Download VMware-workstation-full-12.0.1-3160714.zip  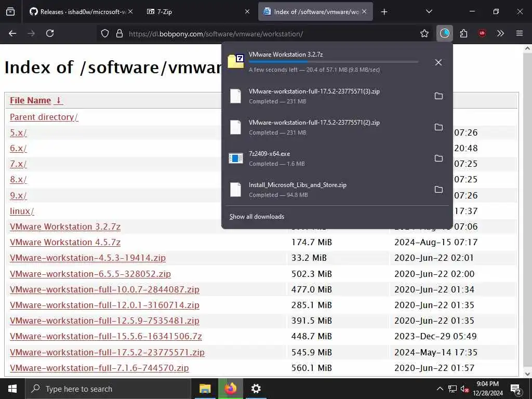[104, 305]
